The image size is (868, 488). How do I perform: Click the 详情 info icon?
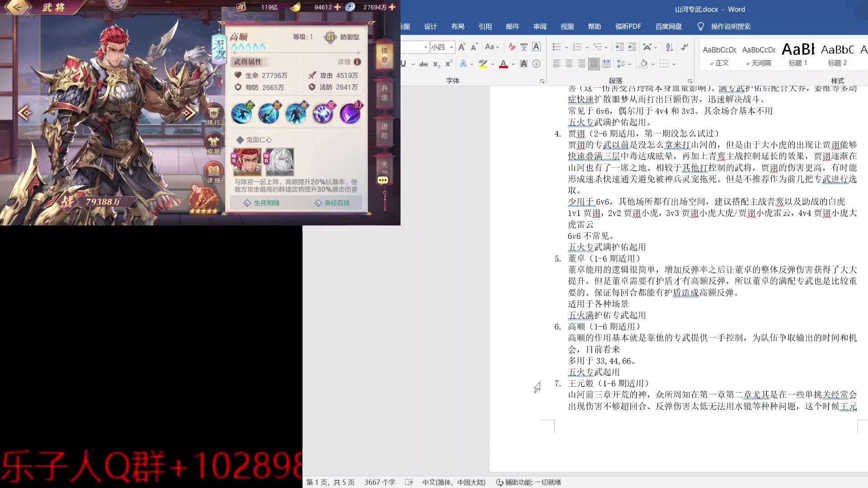(357, 62)
